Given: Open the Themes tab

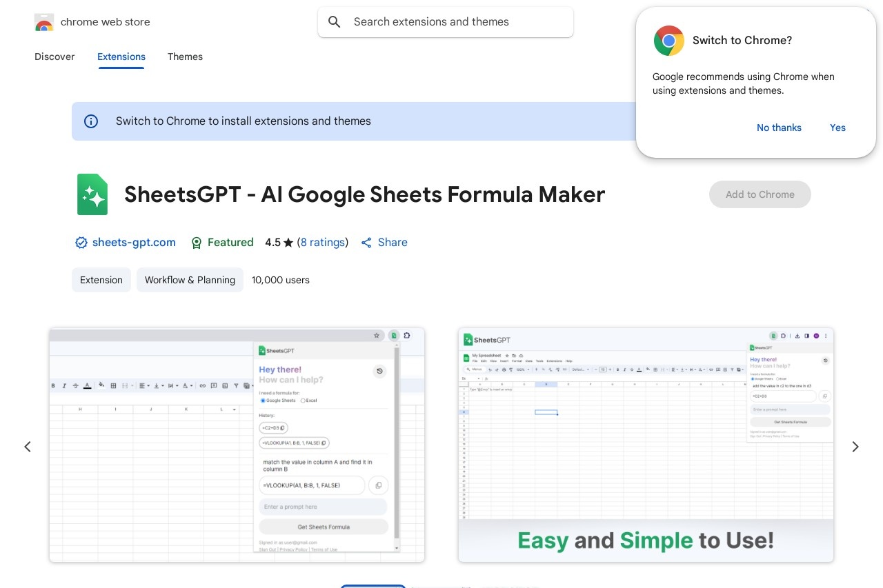Looking at the screenshot, I should click(x=185, y=57).
